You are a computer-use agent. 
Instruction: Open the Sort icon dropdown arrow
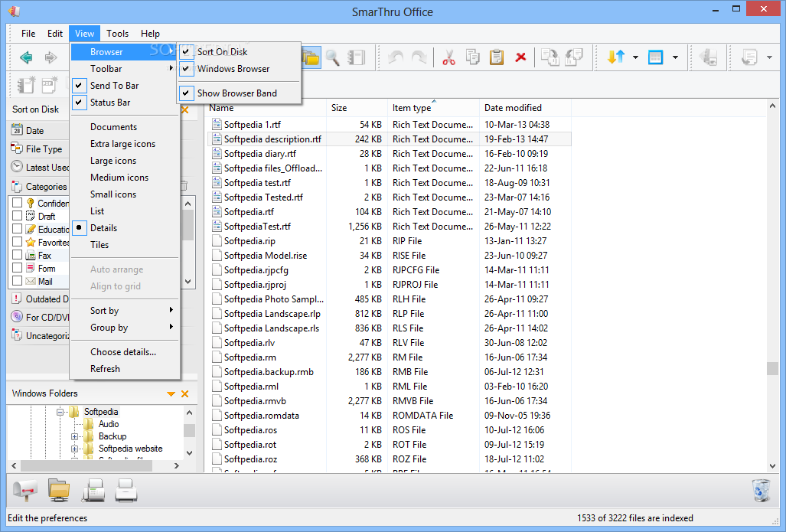coord(636,57)
